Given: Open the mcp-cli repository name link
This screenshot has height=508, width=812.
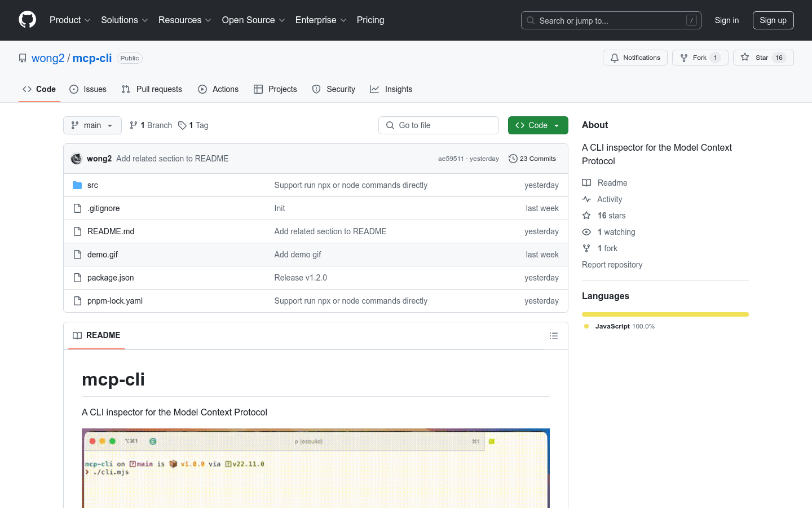Looking at the screenshot, I should click(92, 58).
